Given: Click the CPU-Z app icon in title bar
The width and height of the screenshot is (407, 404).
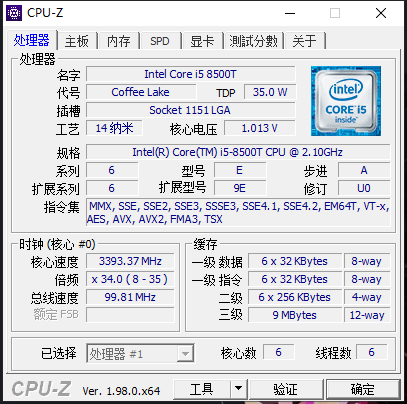Looking at the screenshot, I should click(x=14, y=13).
